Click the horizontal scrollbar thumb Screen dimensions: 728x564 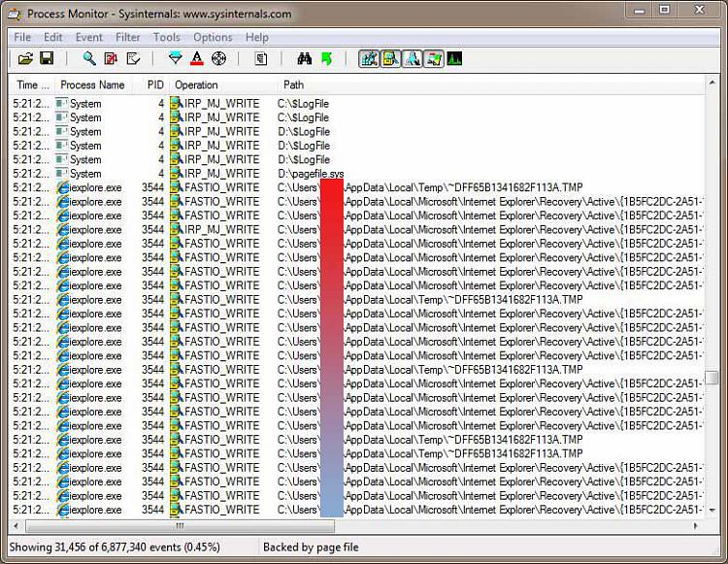181,526
